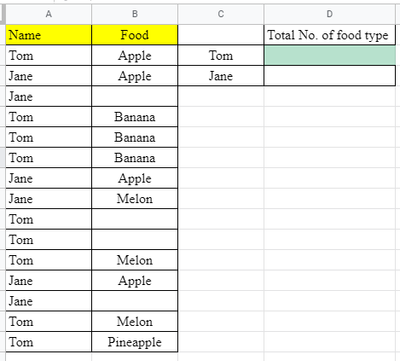The image size is (400, 361).
Task: Select the empty total cell beside Jane
Action: pos(330,76)
